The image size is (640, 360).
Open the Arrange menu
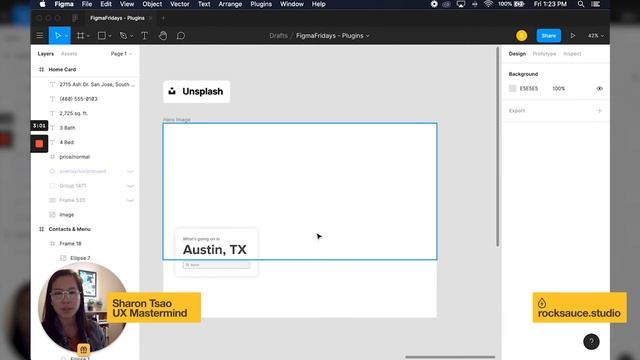[x=230, y=4]
